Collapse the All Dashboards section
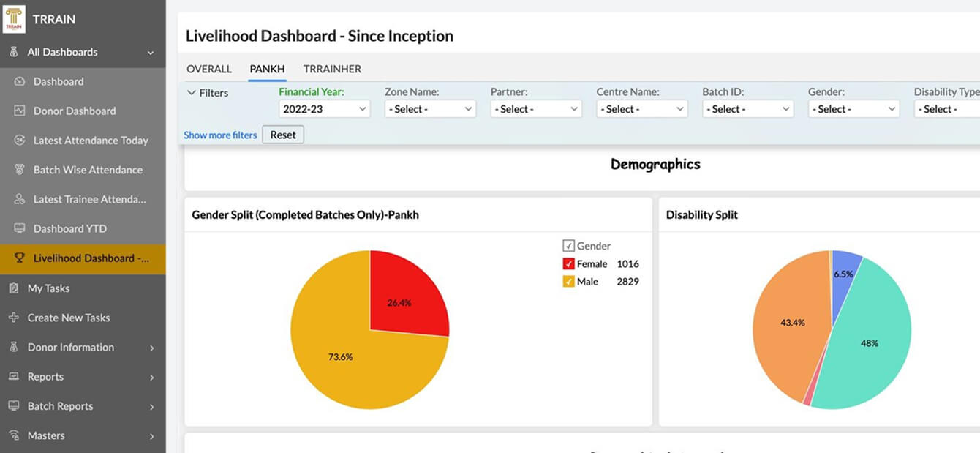This screenshot has width=980, height=453. 151,52
